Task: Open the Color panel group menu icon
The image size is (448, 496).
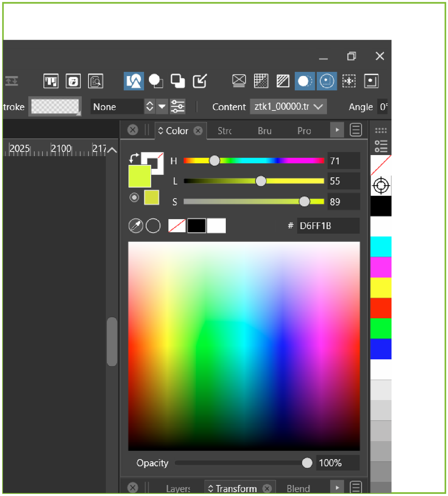Action: click(356, 130)
